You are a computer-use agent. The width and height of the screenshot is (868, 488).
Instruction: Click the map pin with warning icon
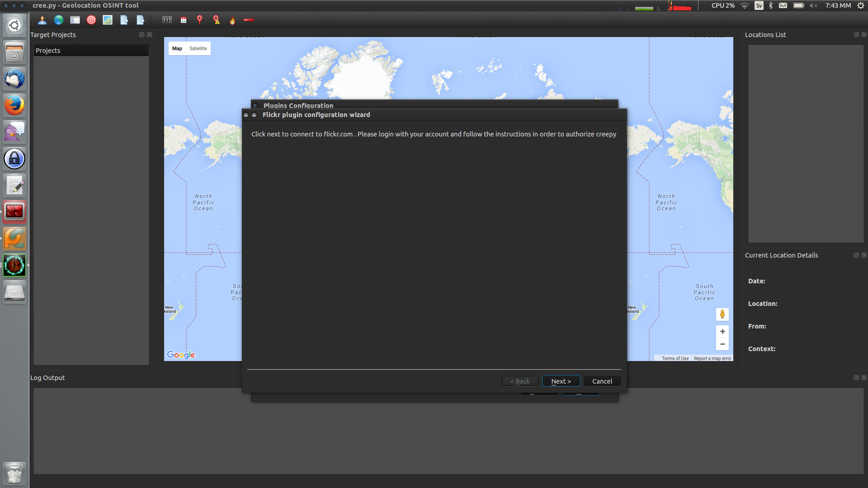point(217,20)
